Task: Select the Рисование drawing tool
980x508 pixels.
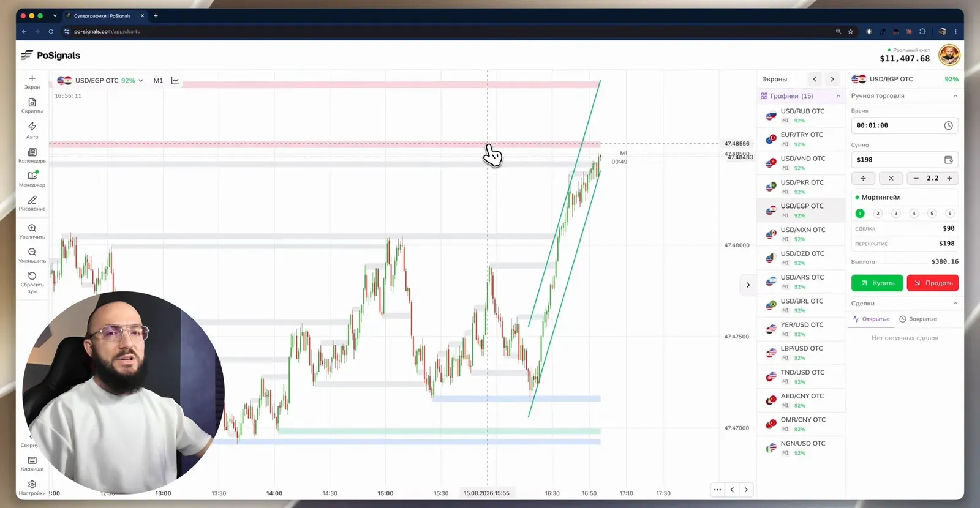Action: pos(32,200)
